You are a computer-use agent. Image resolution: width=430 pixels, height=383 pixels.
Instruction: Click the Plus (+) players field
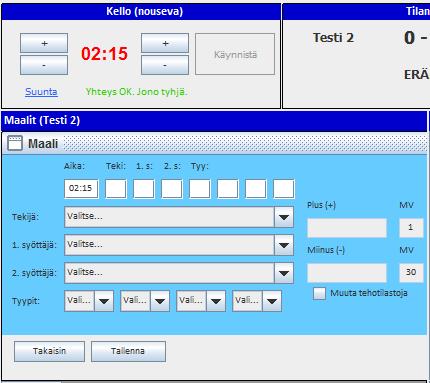[x=347, y=228]
